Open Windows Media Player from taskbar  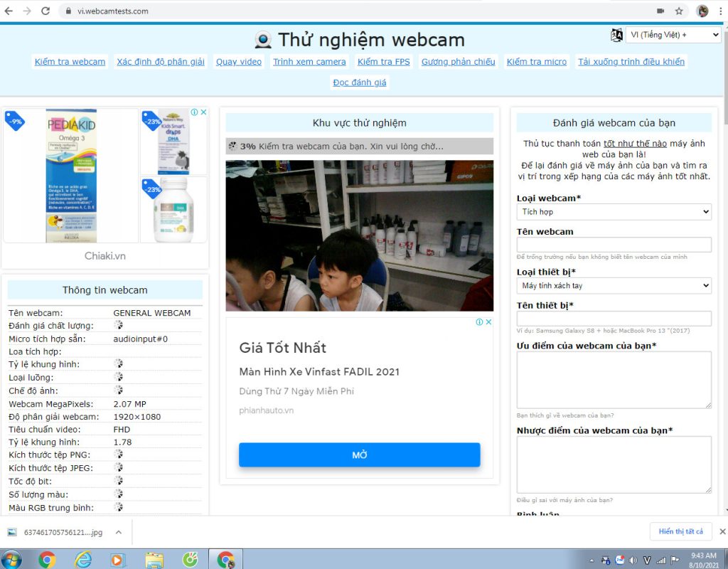coord(119,559)
